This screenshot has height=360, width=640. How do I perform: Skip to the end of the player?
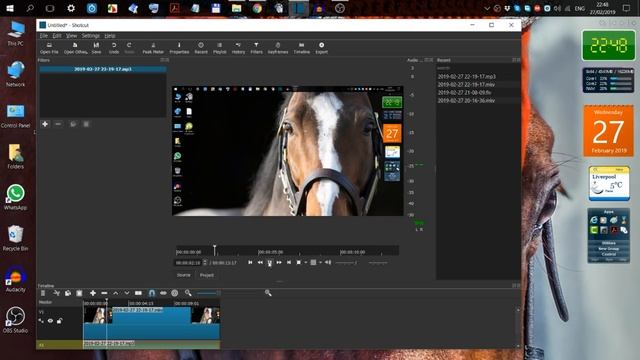point(289,263)
